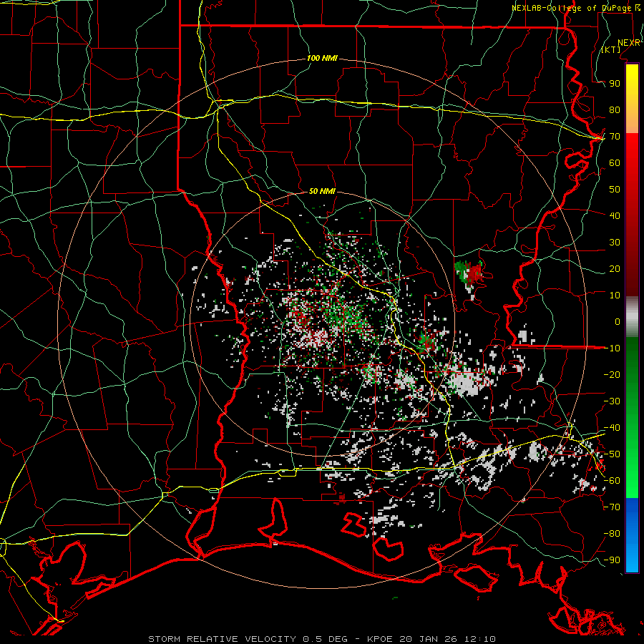This screenshot has width=644, height=644.
Task: Click the 90 value on velocity scale
Action: click(x=615, y=84)
